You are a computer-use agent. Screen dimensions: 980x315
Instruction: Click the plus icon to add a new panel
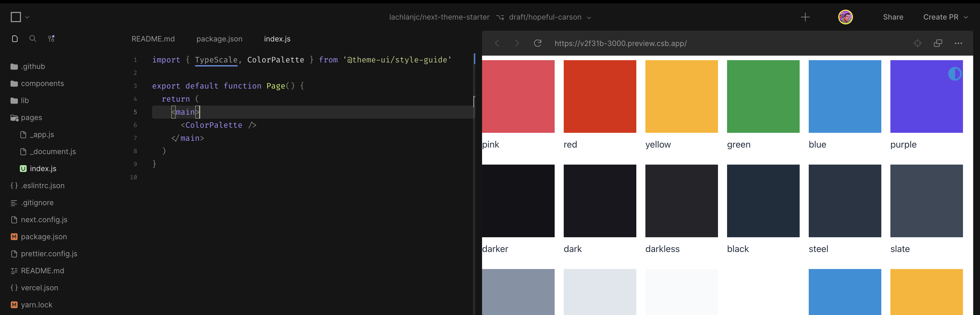[805, 17]
